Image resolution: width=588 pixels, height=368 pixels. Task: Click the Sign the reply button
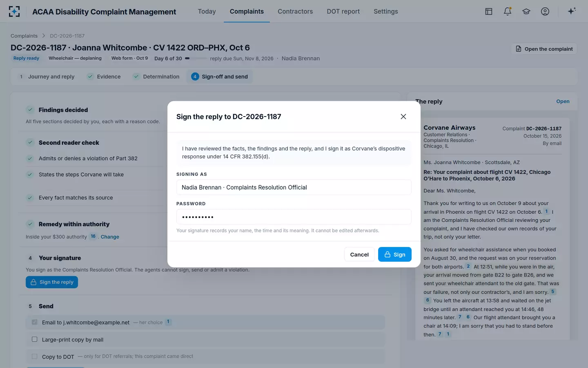click(52, 282)
